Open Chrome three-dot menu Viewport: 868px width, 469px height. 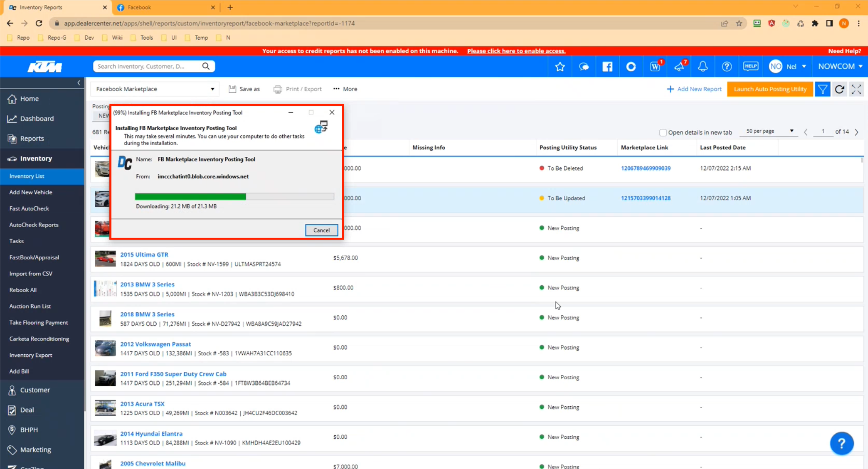click(858, 23)
